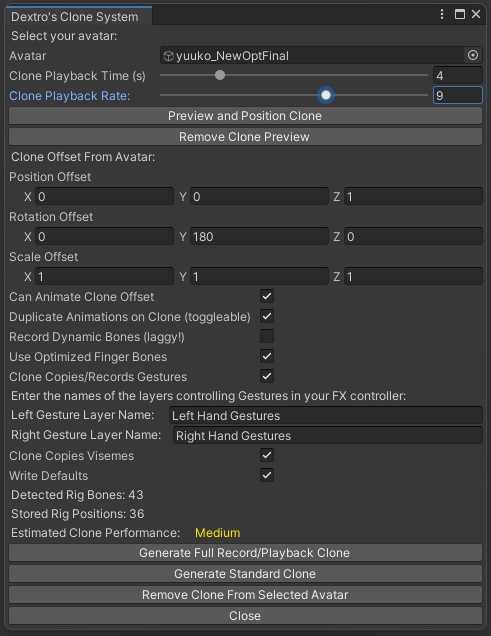
Task: Click Remove Clone Preview button
Action: (x=245, y=137)
